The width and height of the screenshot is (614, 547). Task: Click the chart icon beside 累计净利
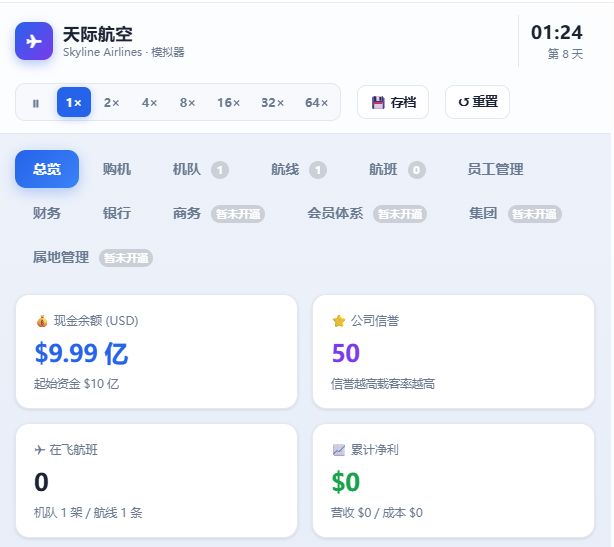pyautogui.click(x=338, y=450)
